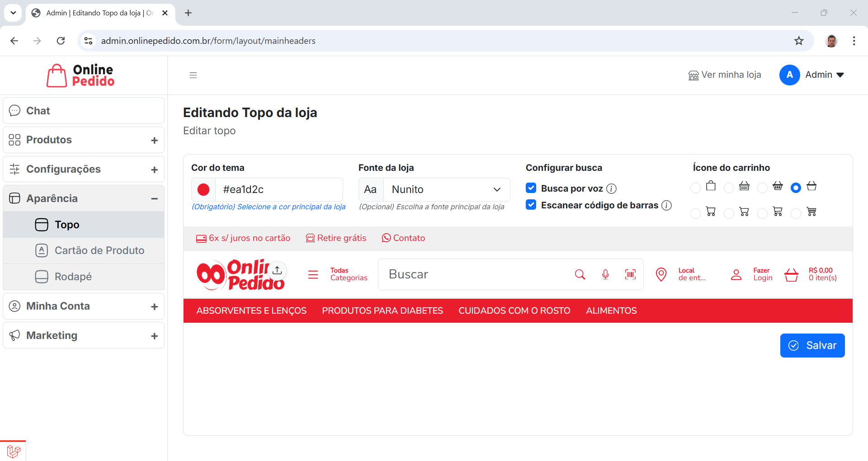Click the barcode scanner icon in search bar
This screenshot has width=868, height=461.
630,274
